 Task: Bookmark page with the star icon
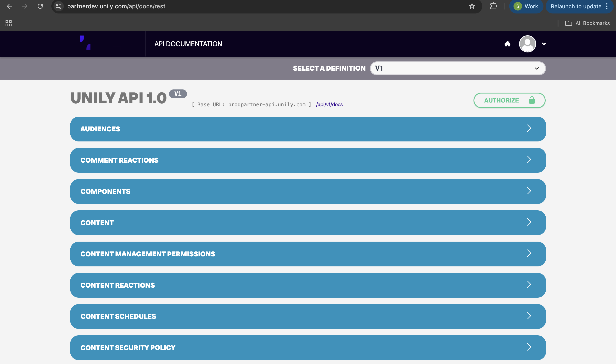click(472, 6)
